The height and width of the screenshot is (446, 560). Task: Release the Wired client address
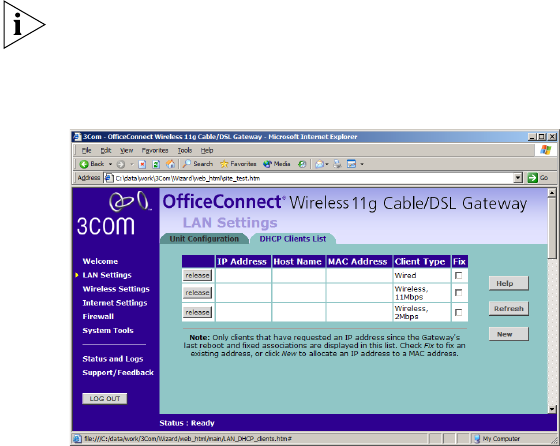pyautogui.click(x=197, y=275)
